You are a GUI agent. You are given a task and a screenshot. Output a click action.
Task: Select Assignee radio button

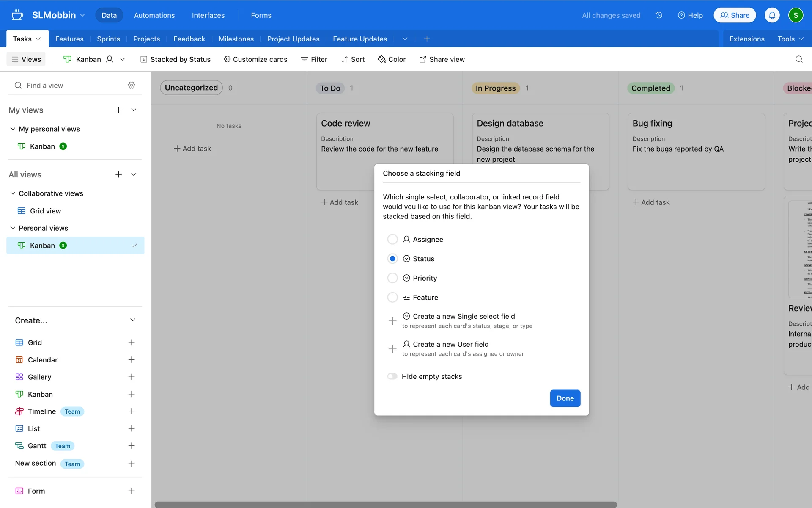[x=392, y=240]
